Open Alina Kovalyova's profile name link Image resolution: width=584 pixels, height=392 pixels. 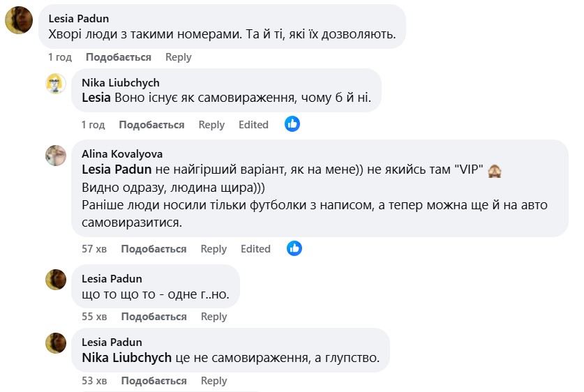tap(122, 153)
